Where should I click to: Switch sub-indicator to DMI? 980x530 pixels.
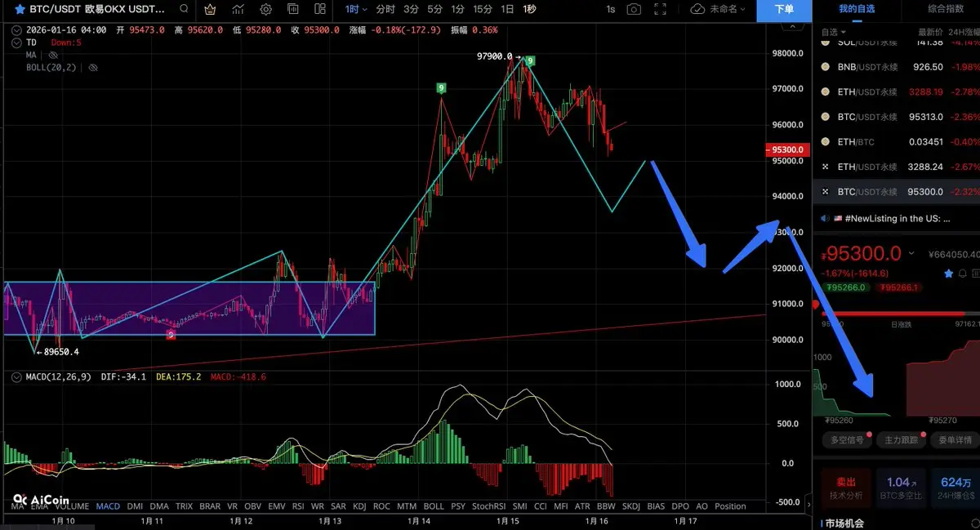point(135,506)
